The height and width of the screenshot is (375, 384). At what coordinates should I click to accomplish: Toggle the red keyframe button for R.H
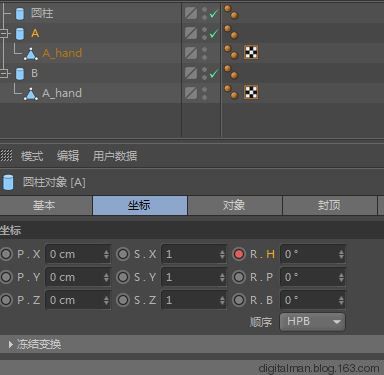(x=239, y=254)
